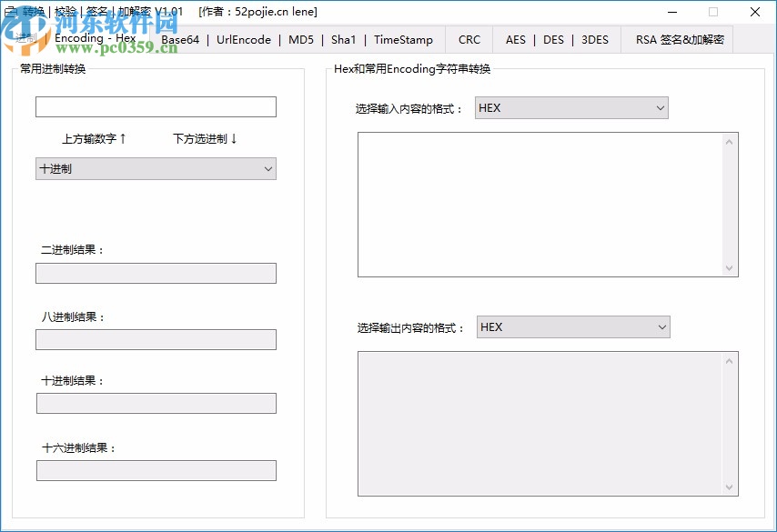
Task: Click inside the 二进制结果 result field
Action: [x=155, y=273]
